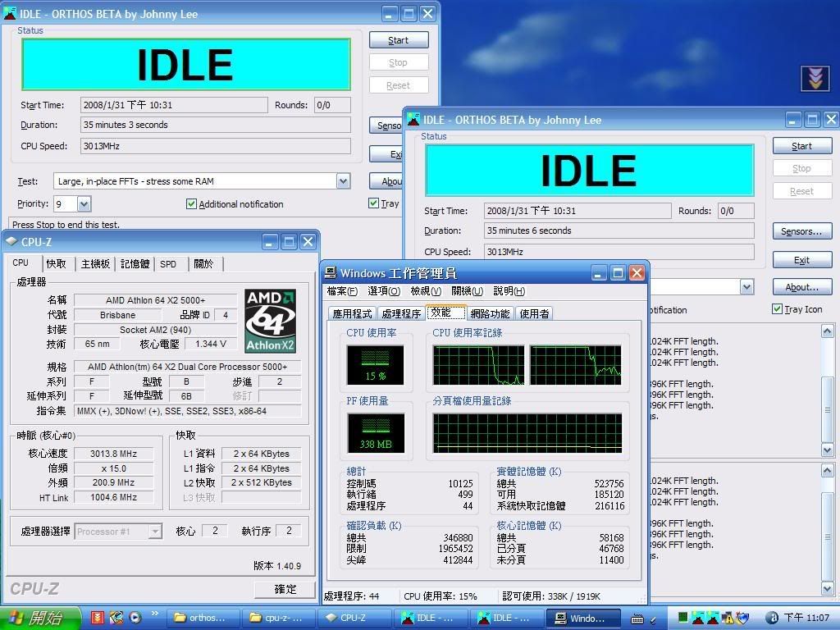
Task: Switch to the cpu-z folder taskbar button
Action: (x=277, y=619)
